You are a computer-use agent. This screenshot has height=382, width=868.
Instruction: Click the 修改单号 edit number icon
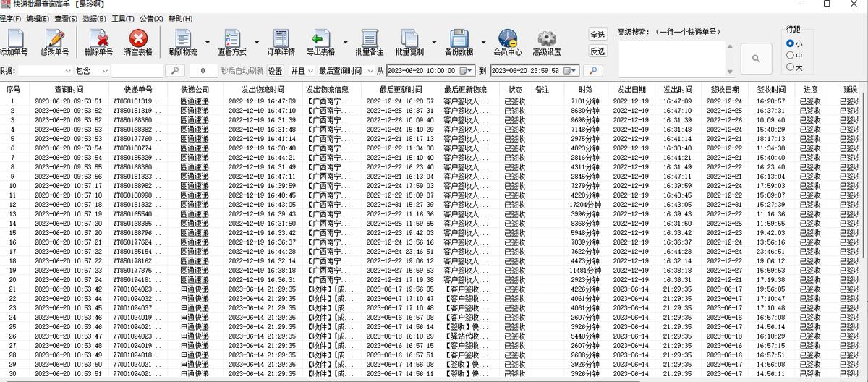pos(55,43)
